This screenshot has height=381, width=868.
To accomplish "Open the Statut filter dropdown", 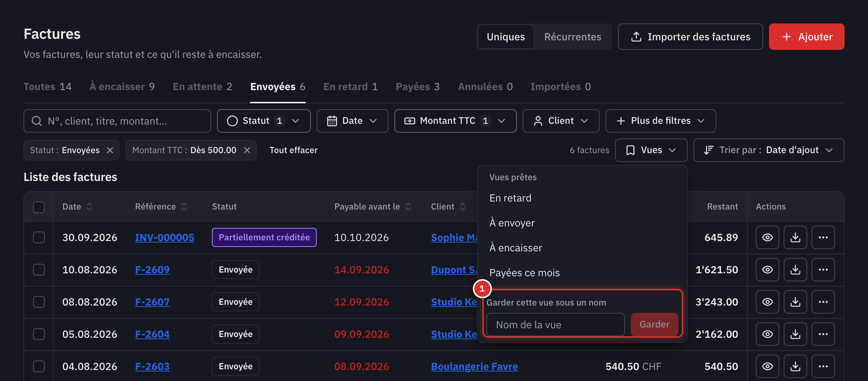I will coord(264,121).
